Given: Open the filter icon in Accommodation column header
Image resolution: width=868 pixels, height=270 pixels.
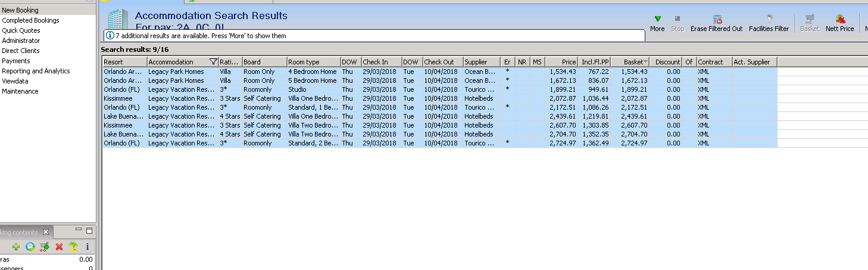Looking at the screenshot, I should coord(213,61).
